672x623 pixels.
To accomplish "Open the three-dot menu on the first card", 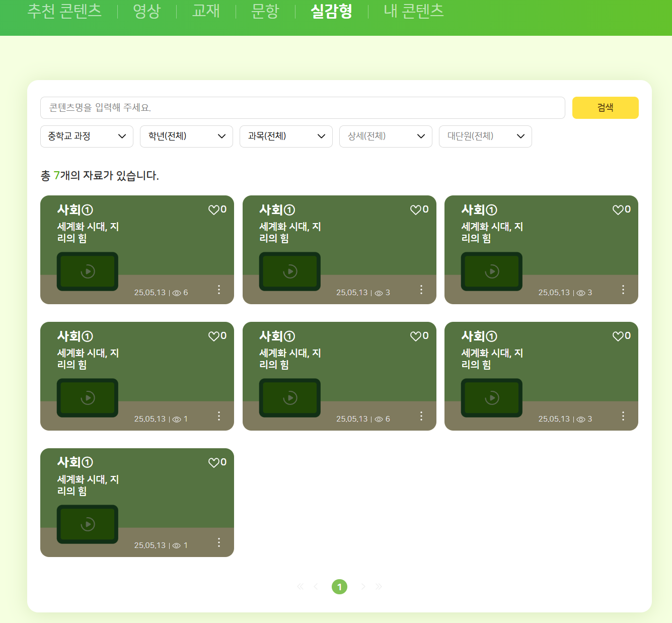I will click(x=219, y=290).
